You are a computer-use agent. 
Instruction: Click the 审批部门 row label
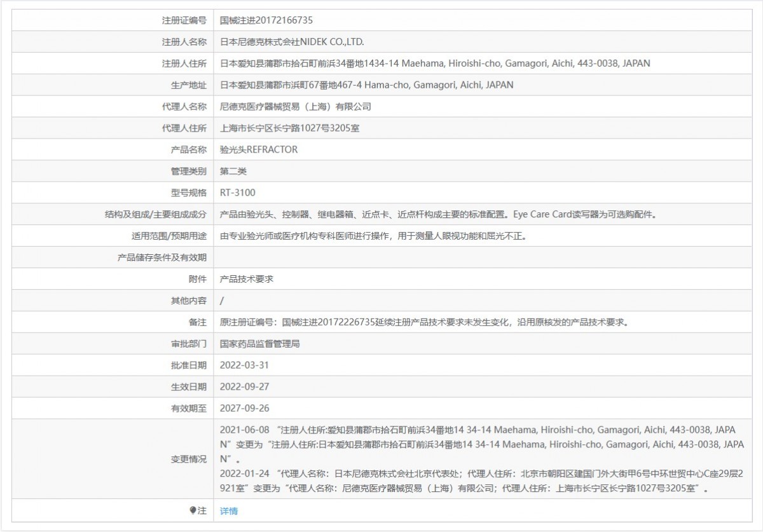point(189,344)
